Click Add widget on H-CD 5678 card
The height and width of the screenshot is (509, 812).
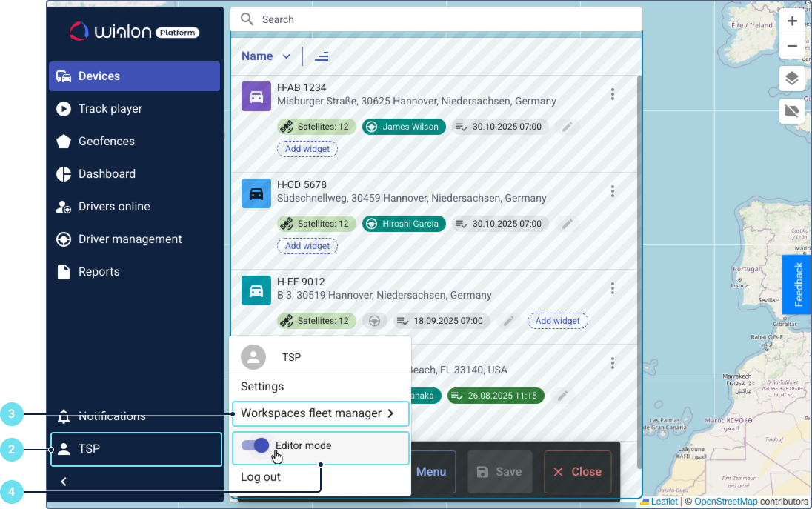click(307, 246)
